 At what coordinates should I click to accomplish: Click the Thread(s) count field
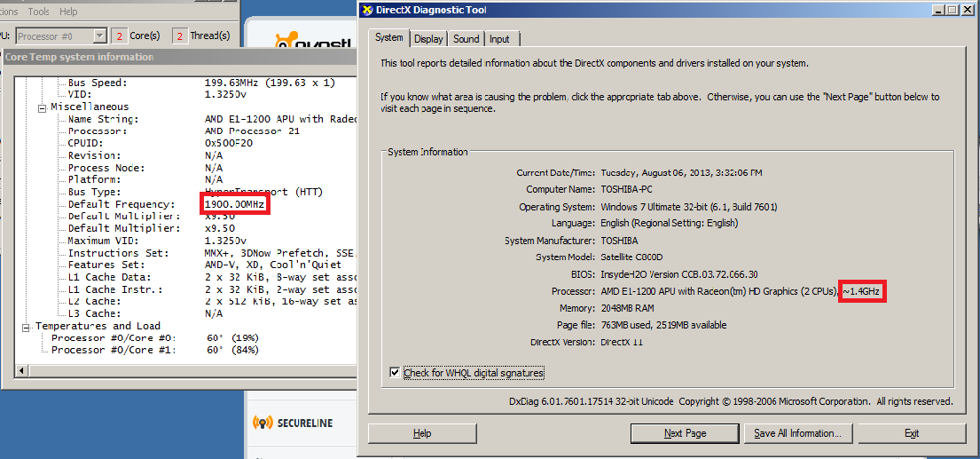coord(179,36)
